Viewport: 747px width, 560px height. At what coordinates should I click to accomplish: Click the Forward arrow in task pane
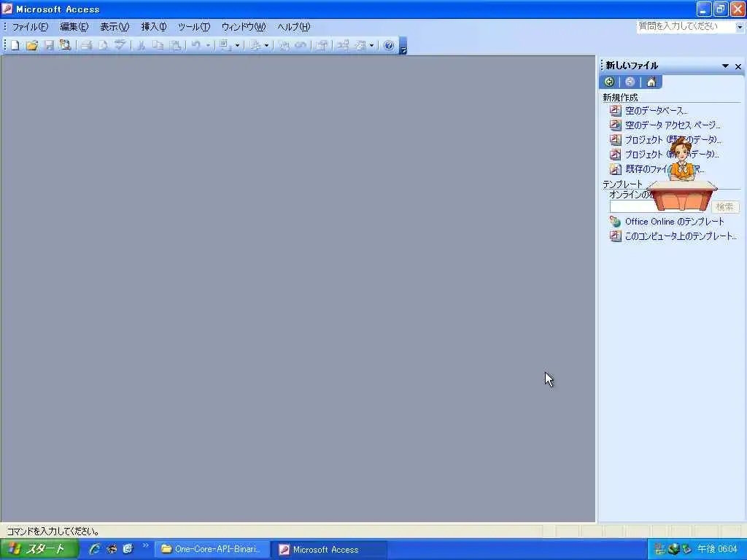point(630,82)
